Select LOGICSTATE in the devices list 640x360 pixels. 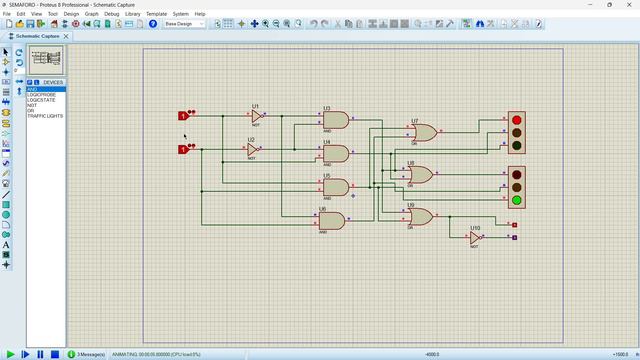point(46,100)
